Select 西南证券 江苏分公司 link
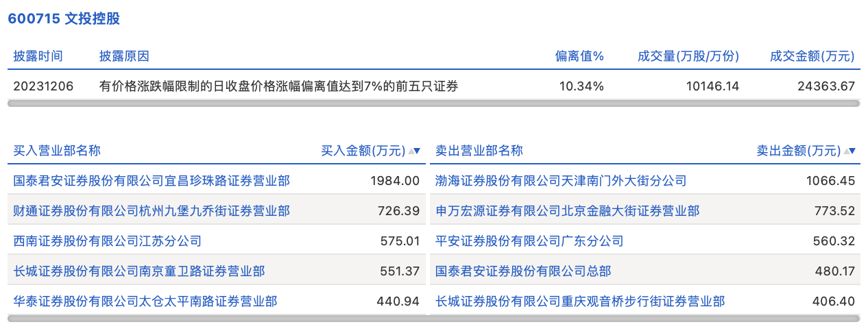This screenshot has height=333, width=868. (108, 241)
